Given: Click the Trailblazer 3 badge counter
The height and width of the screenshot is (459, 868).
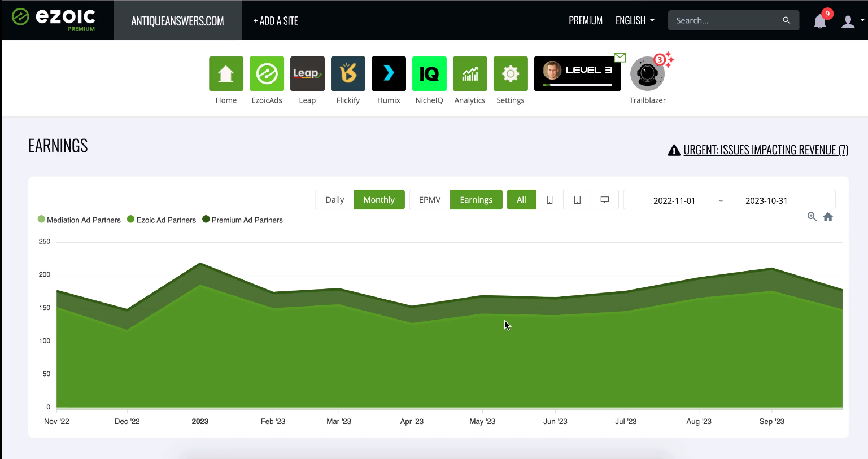Looking at the screenshot, I should pos(659,60).
